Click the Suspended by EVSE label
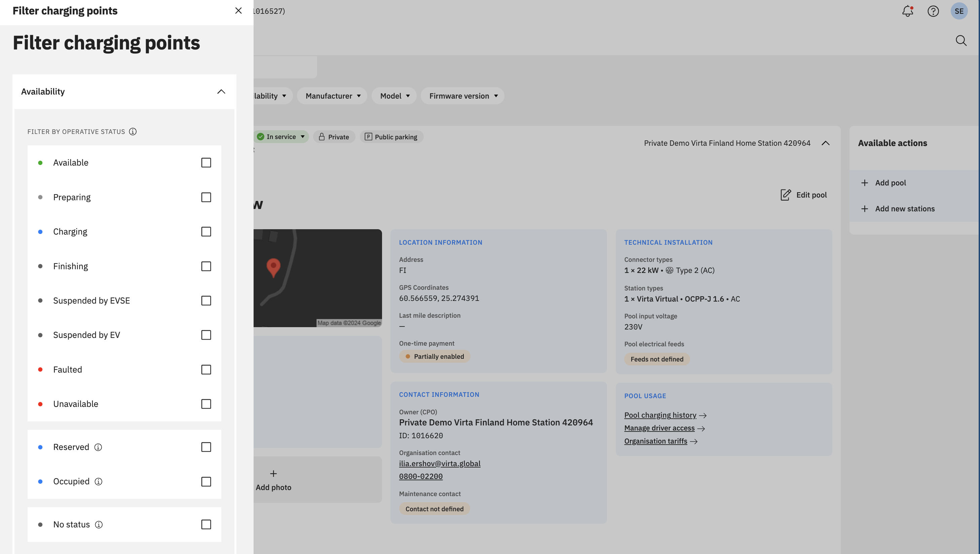 tap(91, 301)
